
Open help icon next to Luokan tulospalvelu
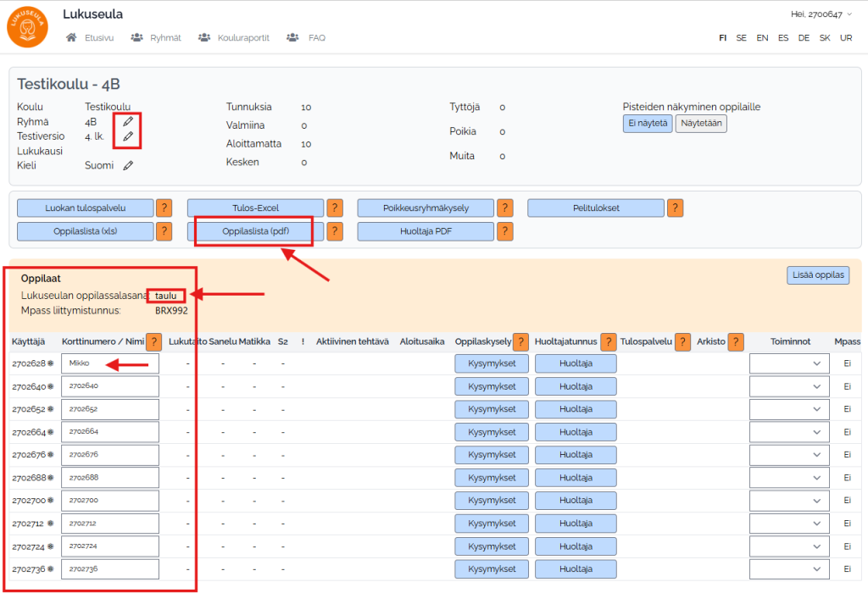(x=164, y=208)
